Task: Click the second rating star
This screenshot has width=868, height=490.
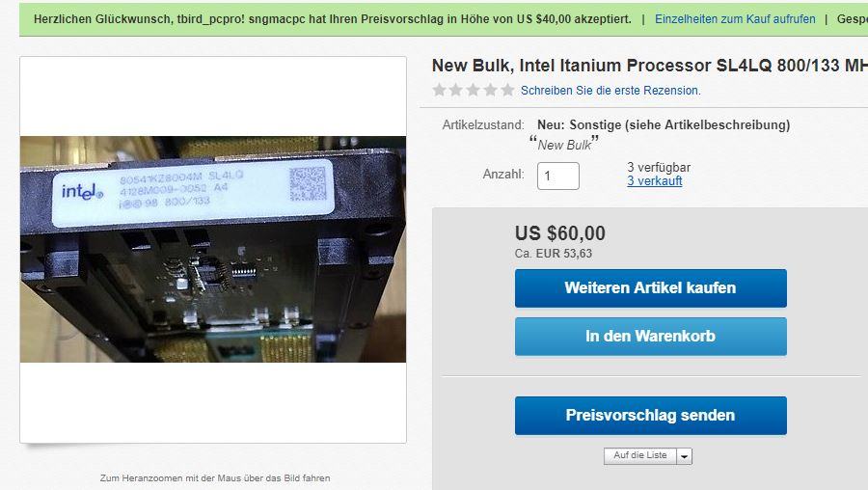Action: (x=456, y=90)
